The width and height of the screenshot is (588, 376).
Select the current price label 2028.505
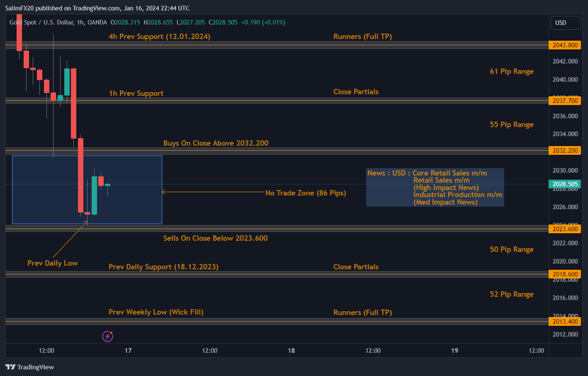point(565,184)
